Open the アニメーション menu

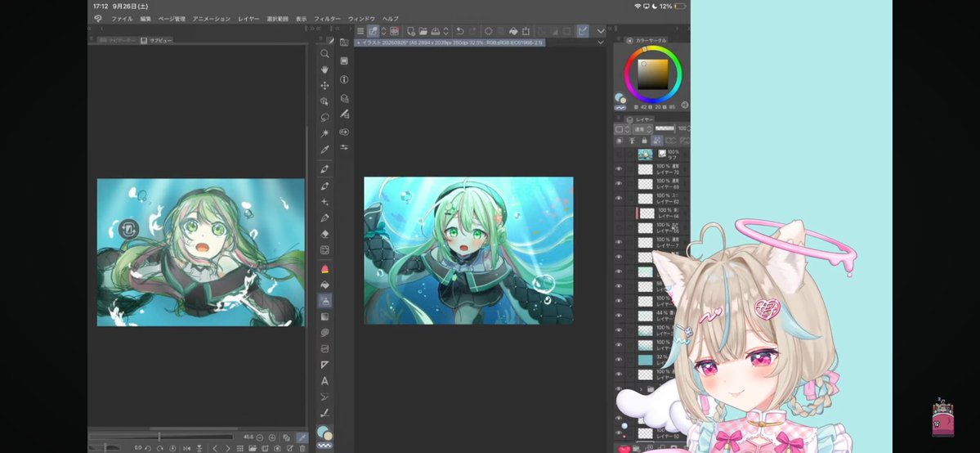211,19
